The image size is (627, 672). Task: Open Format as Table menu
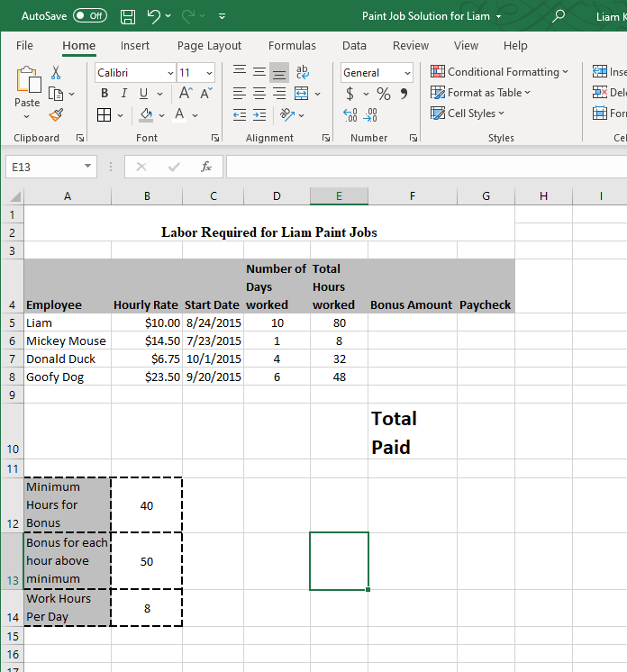coord(480,93)
